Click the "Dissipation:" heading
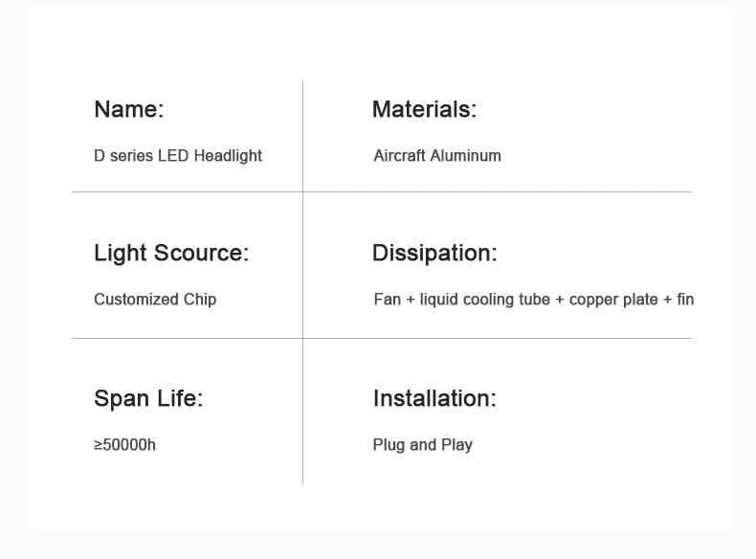 pos(434,254)
